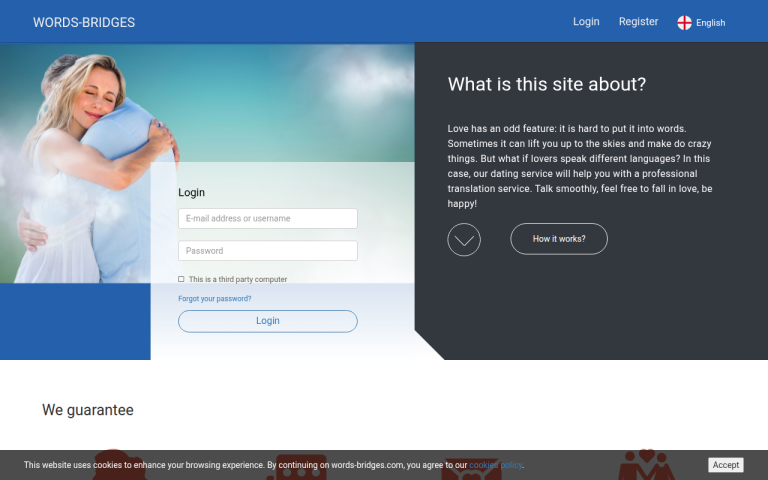Accept the cookies notice
The height and width of the screenshot is (480, 768).
725,465
